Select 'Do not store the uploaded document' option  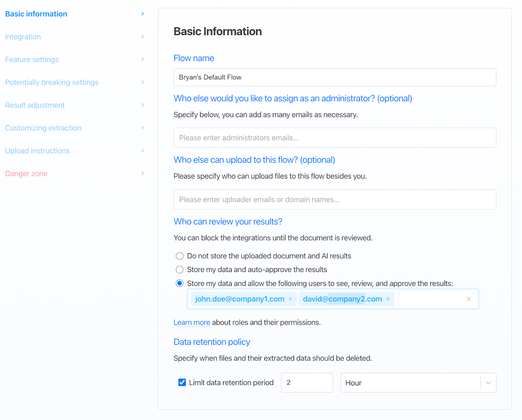179,256
